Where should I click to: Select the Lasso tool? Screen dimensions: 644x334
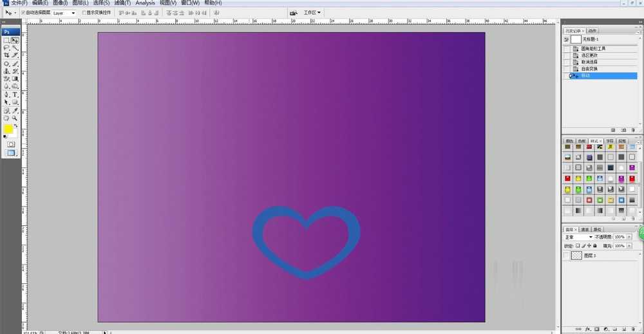6,48
